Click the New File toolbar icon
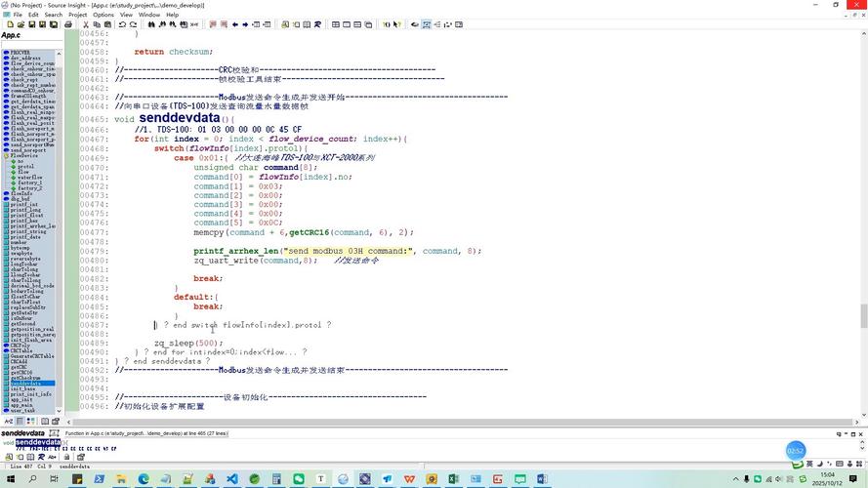The width and height of the screenshot is (868, 488). 8,24
